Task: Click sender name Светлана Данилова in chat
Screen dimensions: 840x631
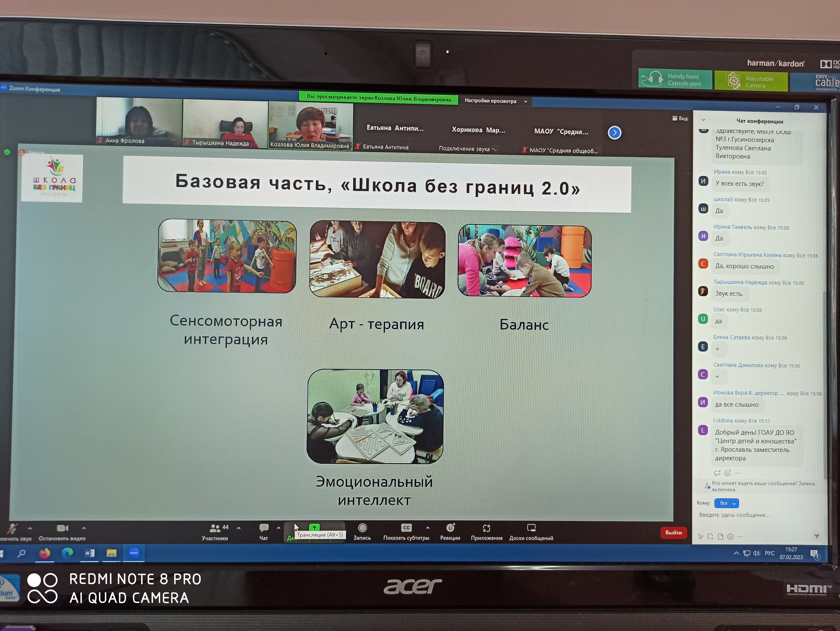Action: pyautogui.click(x=738, y=365)
